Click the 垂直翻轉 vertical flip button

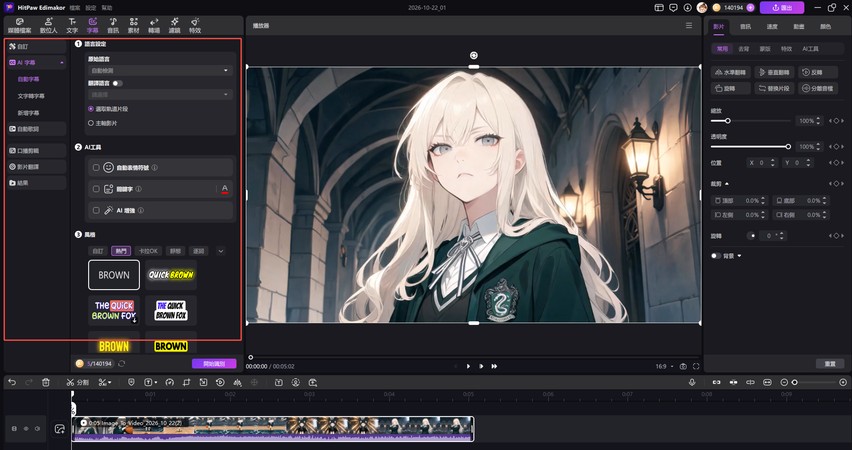click(x=774, y=72)
